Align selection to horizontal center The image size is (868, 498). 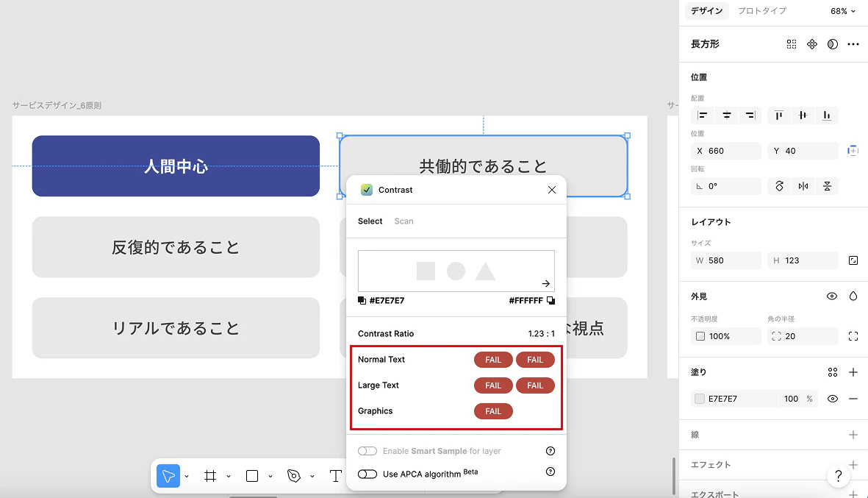(x=727, y=115)
